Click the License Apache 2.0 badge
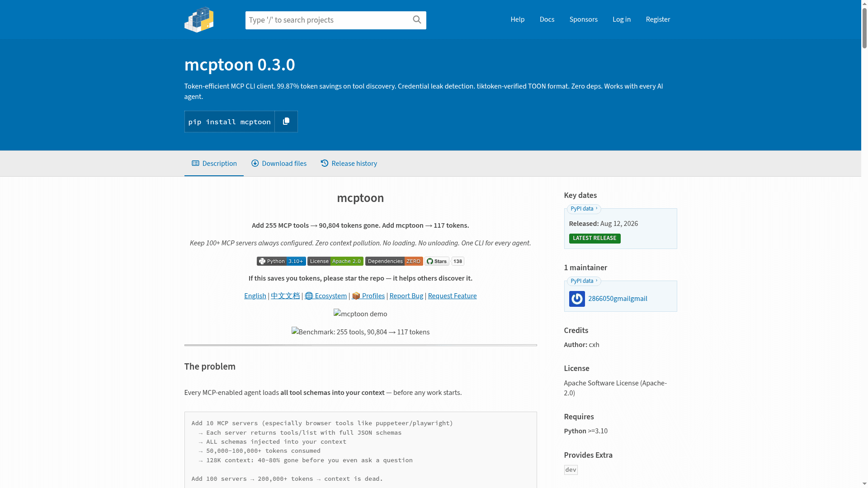 (x=335, y=261)
